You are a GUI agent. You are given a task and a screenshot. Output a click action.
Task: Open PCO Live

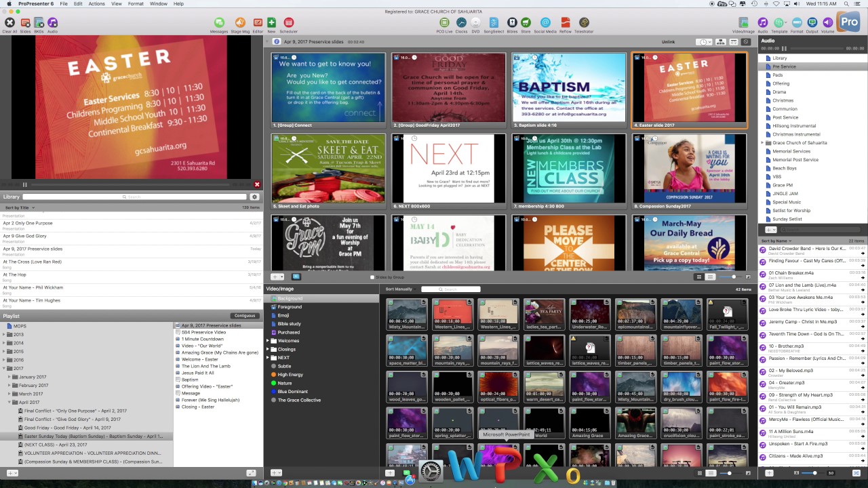click(x=444, y=23)
